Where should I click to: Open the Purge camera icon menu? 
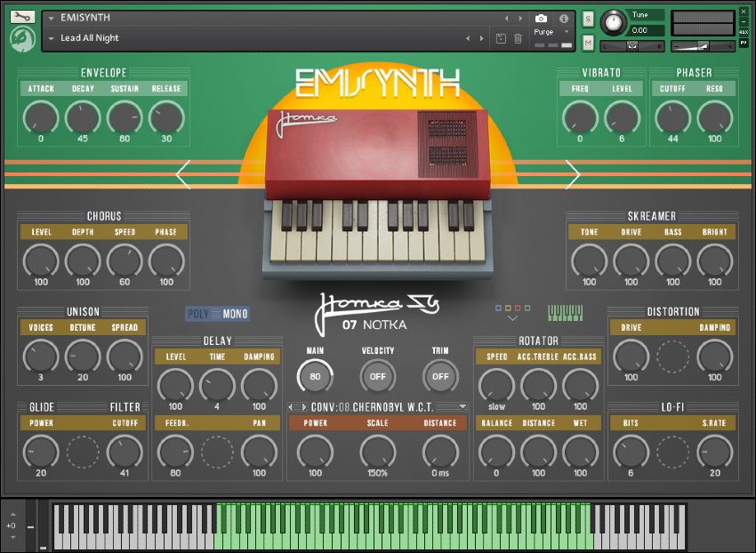click(542, 19)
